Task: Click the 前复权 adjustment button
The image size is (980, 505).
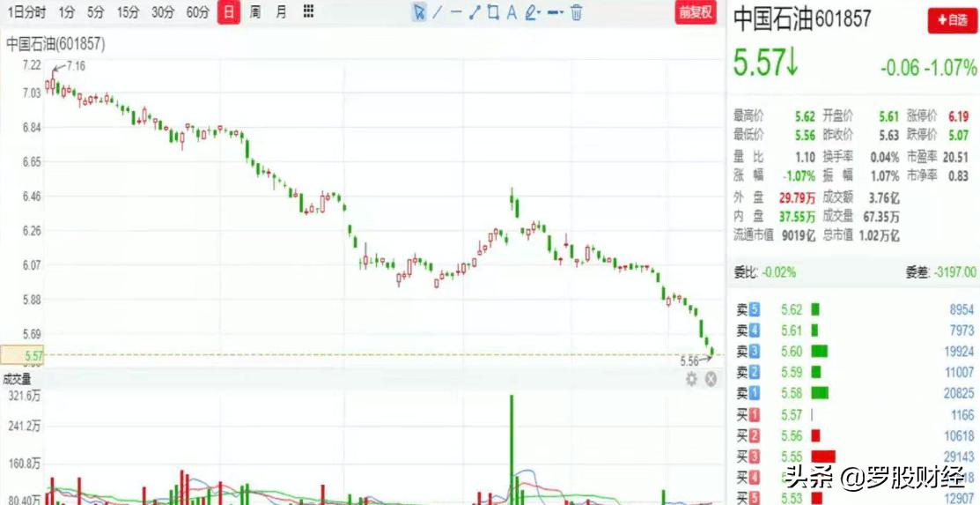Action: coord(696,12)
